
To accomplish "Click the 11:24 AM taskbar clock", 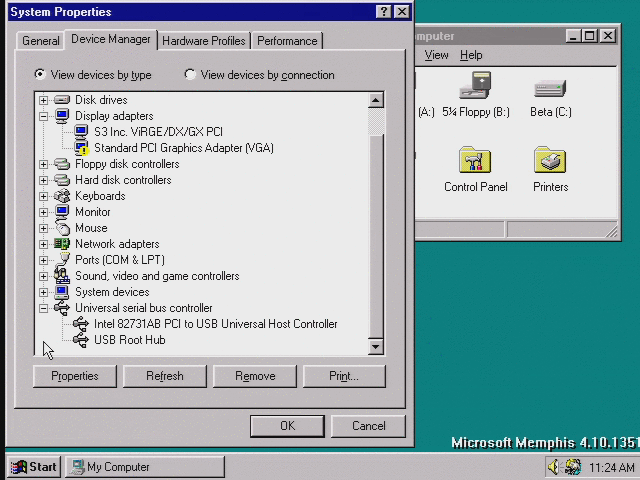I will click(611, 467).
